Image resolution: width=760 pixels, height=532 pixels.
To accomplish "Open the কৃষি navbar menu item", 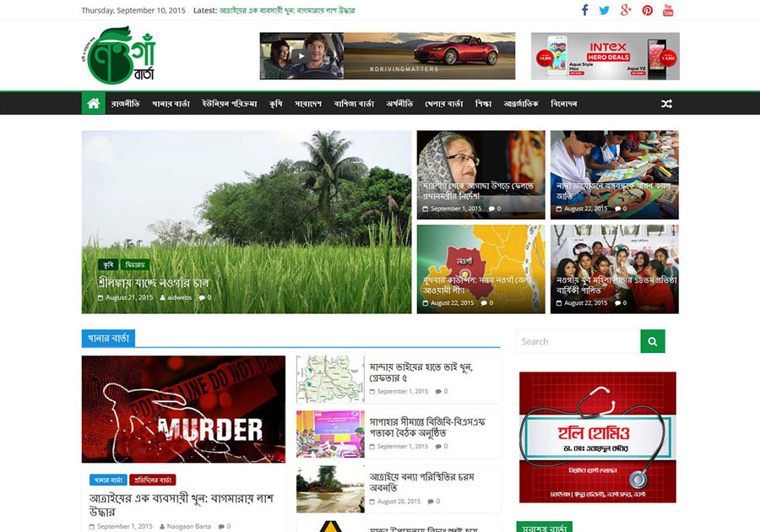I will 276,104.
